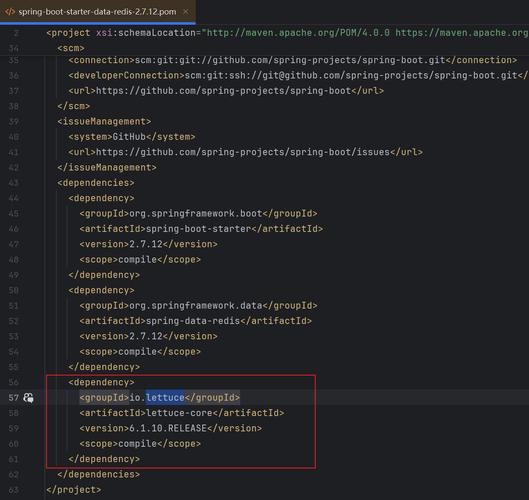Click the version 2.7.12 on line 53
This screenshot has height=500, width=529.
pos(146,336)
